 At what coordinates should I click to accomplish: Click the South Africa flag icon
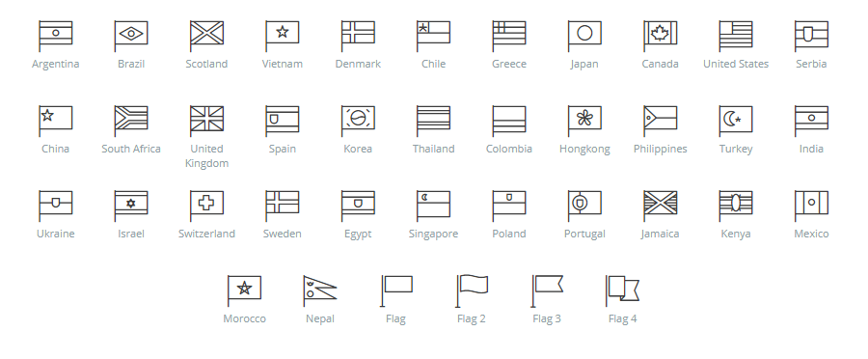[x=131, y=121]
